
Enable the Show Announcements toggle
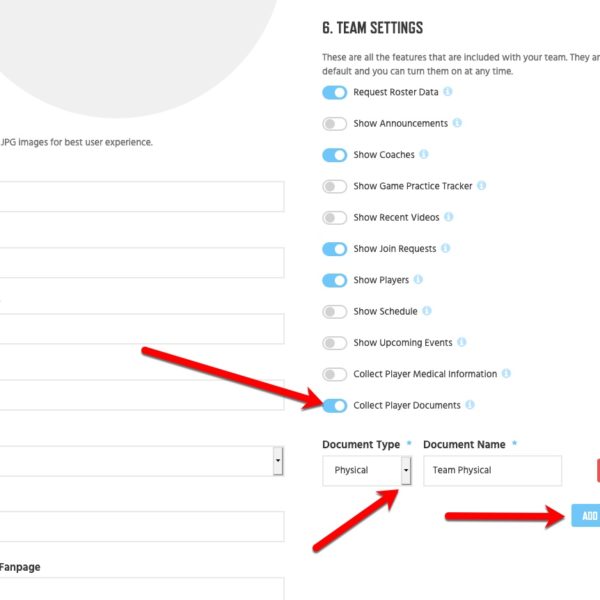coord(334,124)
